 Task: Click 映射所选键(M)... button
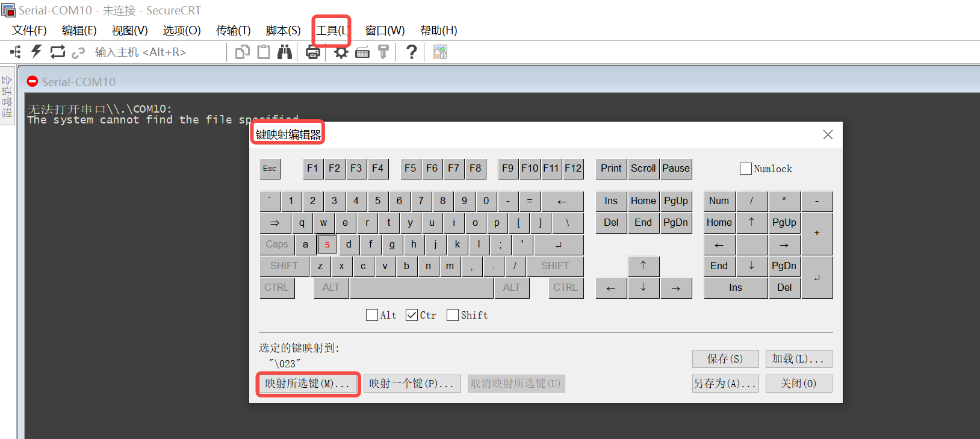pos(308,384)
